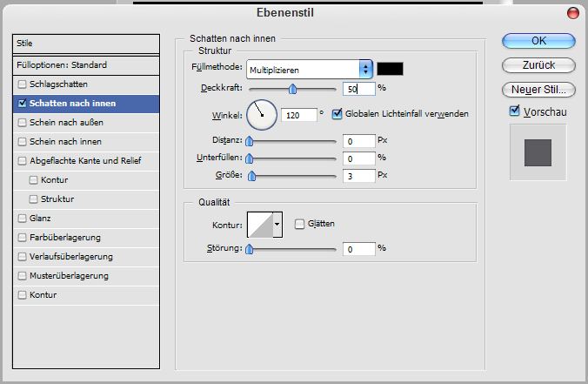Click the Kontur contour preview thumbnail

click(x=260, y=225)
